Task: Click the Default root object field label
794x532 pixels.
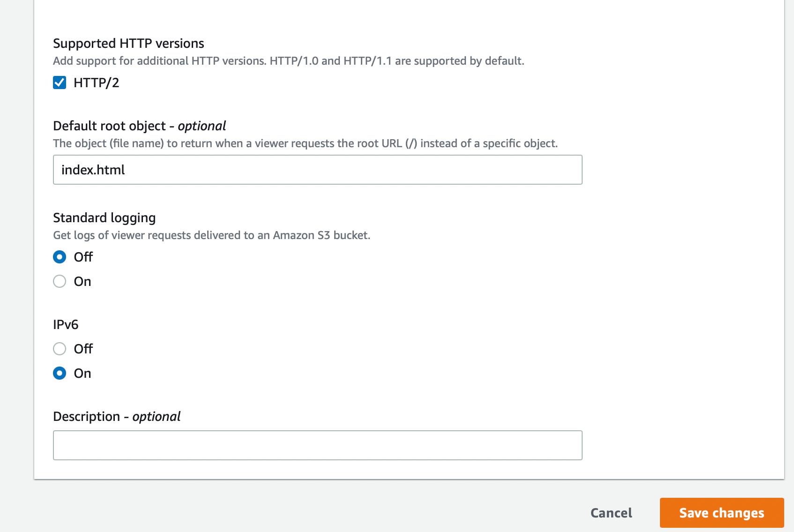Action: [139, 126]
